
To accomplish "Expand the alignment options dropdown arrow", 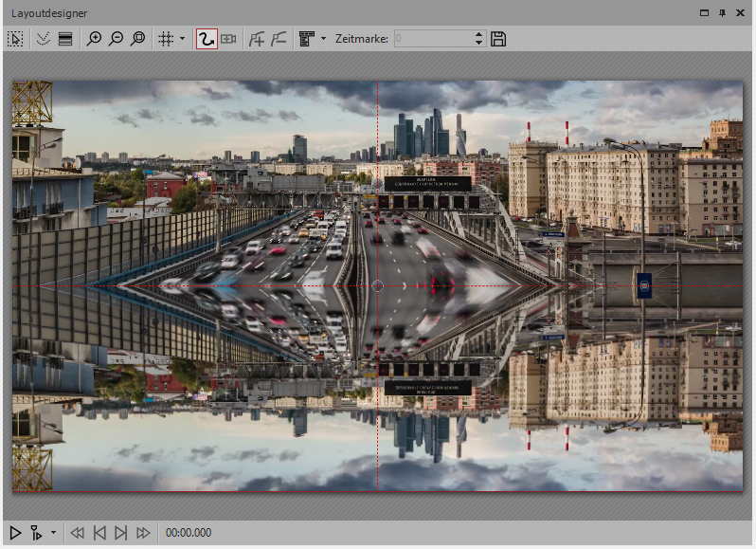I will click(x=323, y=39).
